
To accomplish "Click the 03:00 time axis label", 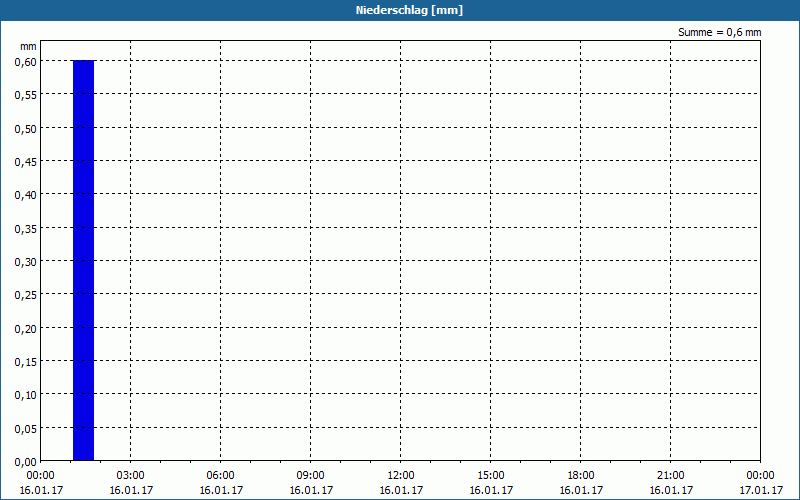I will coord(131,476).
